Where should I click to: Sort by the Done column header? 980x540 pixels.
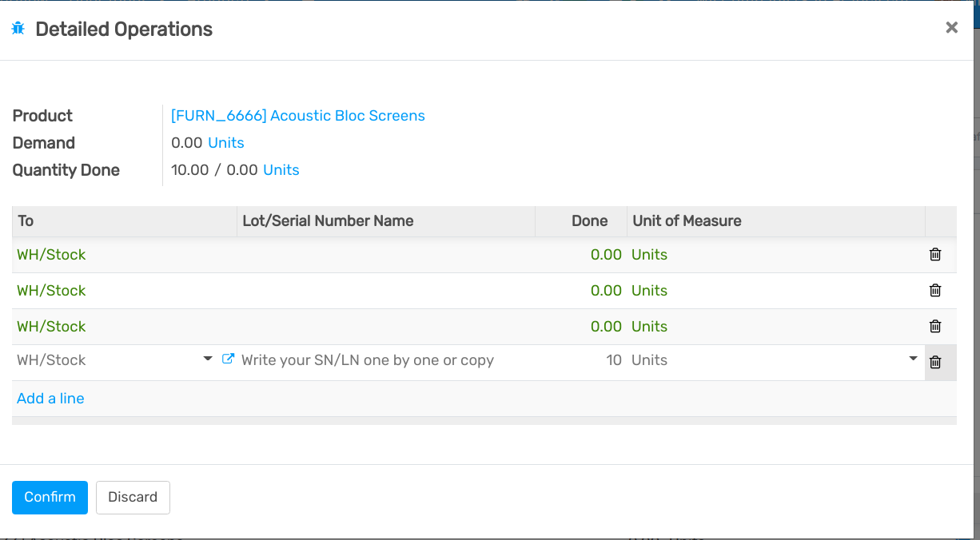589,221
